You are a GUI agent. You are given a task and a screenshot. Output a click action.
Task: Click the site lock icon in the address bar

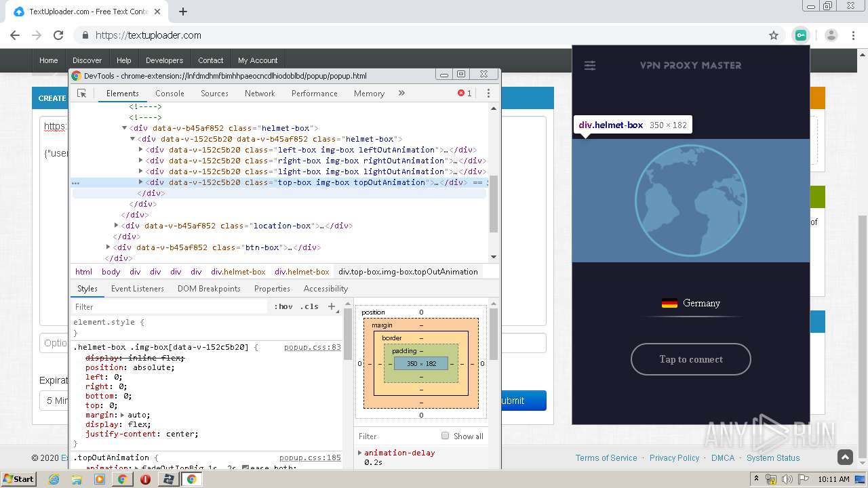85,35
